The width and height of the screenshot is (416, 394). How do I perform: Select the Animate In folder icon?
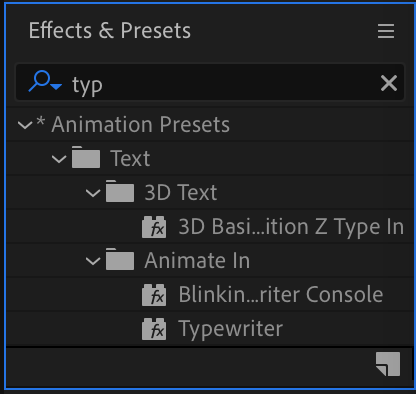point(120,259)
